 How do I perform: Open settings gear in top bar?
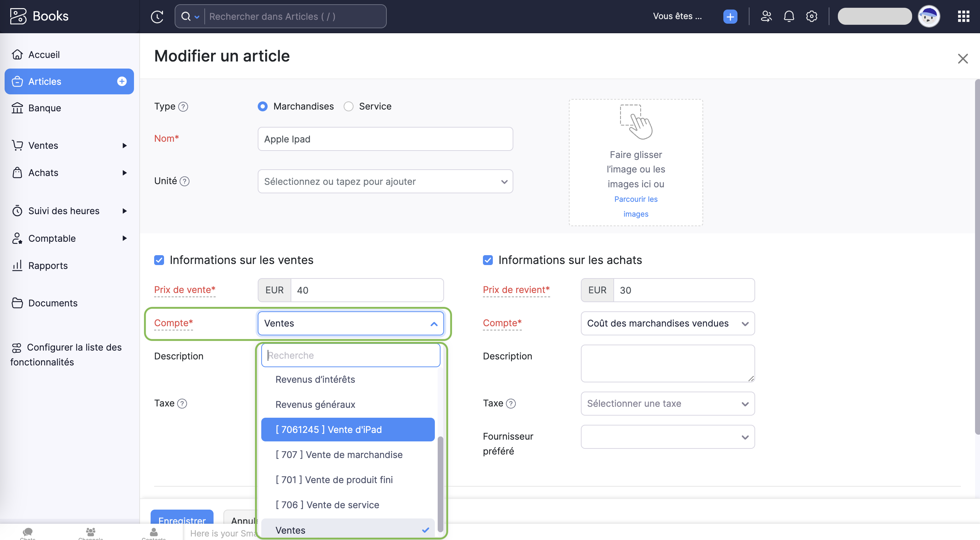(811, 16)
